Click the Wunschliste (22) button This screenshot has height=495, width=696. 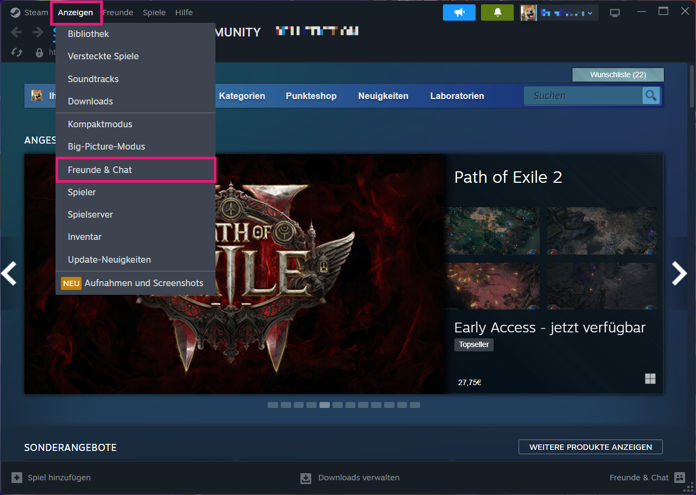click(618, 75)
